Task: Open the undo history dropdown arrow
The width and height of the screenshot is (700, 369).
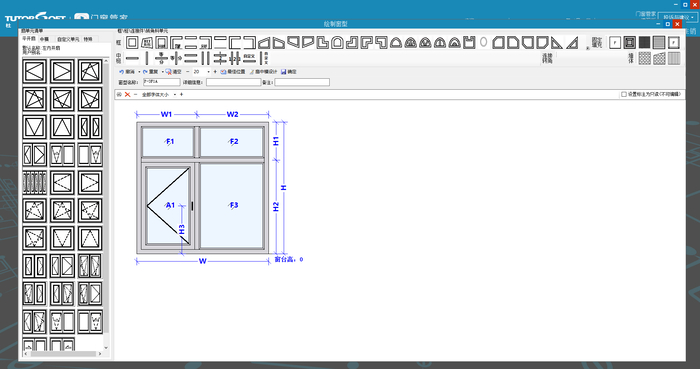Action: point(139,72)
